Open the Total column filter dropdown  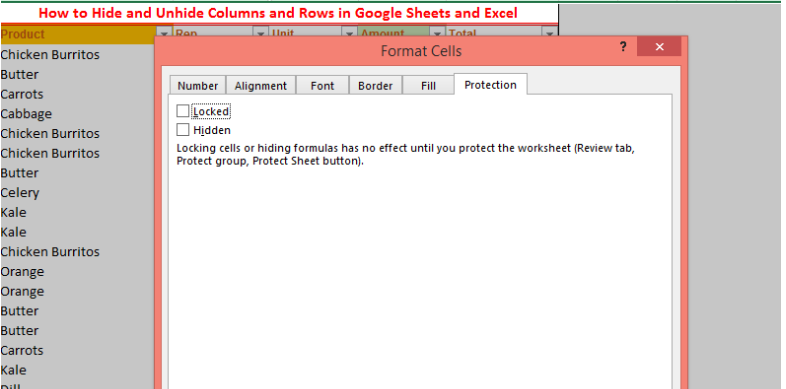pos(549,33)
